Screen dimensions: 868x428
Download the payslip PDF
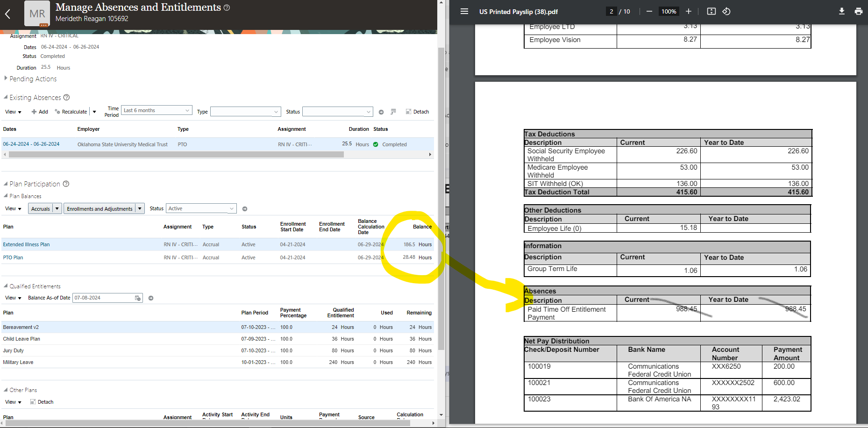pos(841,11)
